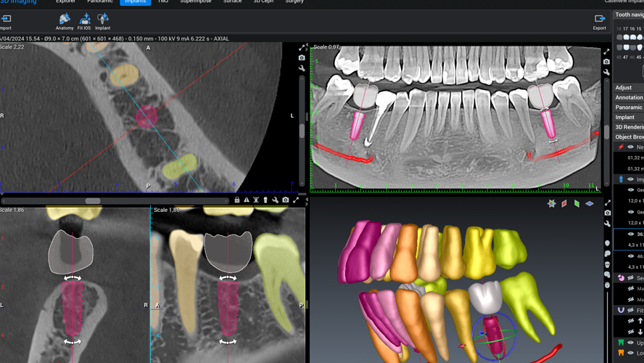This screenshot has height=363, width=644.
Task: Maximize the panoramic view with expand arrows
Action: click(x=606, y=52)
